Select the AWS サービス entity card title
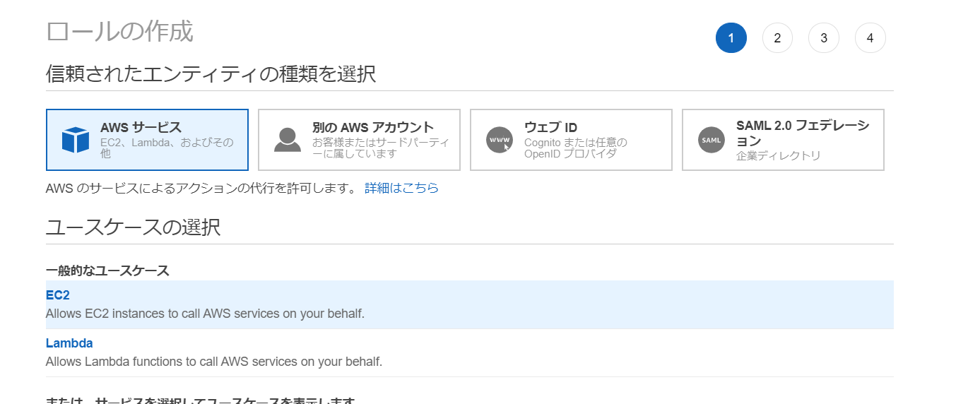The image size is (980, 404). 141,128
